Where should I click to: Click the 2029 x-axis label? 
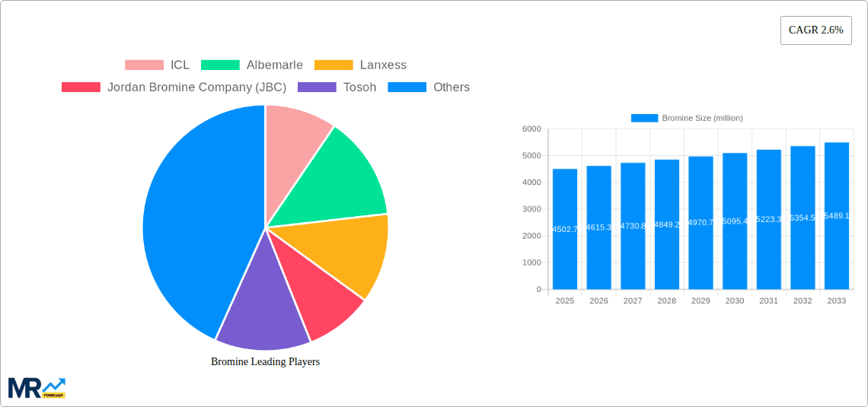(700, 300)
